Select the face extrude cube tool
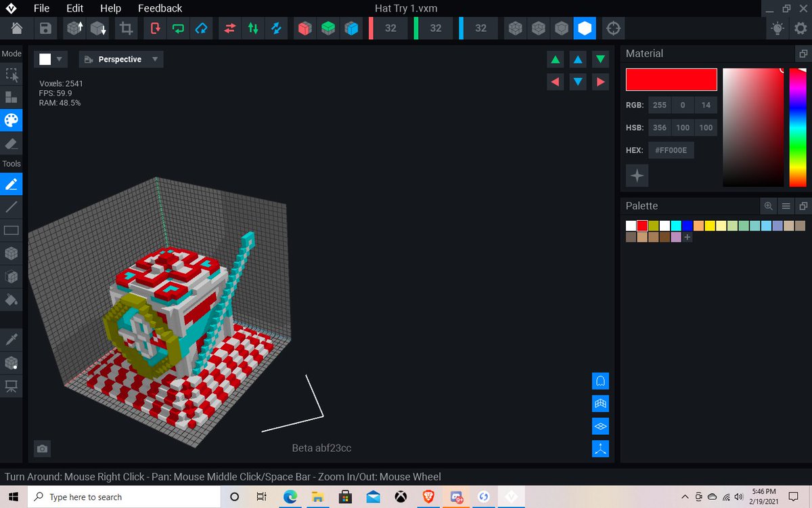The image size is (812, 508). 11,276
